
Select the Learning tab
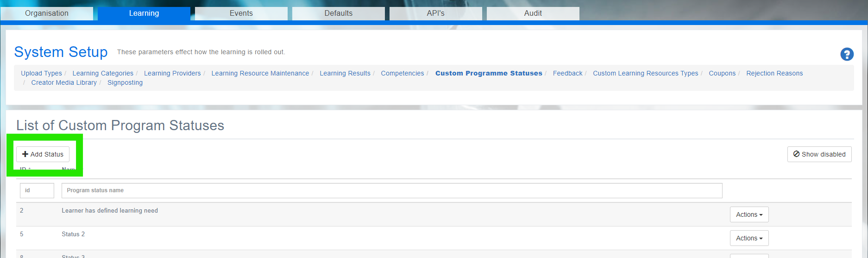[144, 13]
